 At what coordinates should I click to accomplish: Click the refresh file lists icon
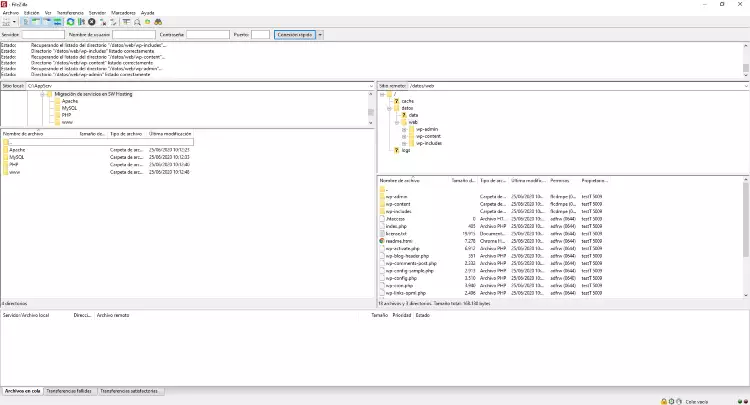71,21
